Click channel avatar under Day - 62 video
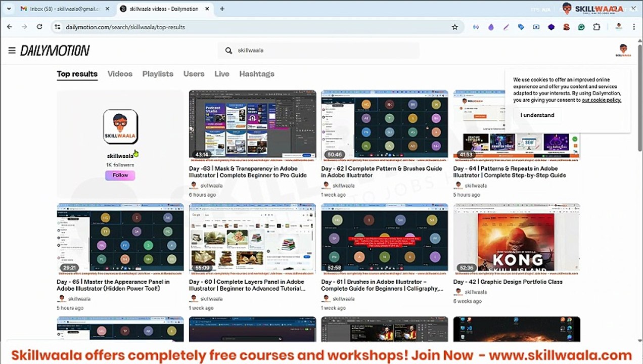The image size is (643, 364). [325, 186]
